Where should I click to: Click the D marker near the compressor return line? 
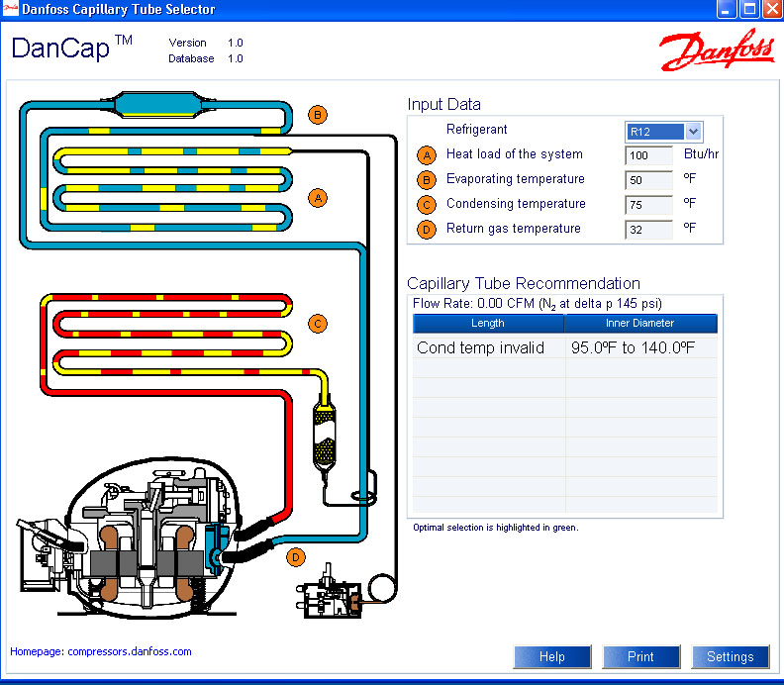tap(296, 557)
